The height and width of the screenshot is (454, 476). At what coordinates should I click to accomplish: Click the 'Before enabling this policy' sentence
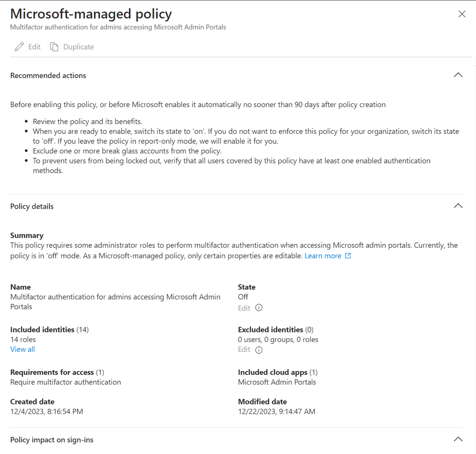[x=198, y=105]
